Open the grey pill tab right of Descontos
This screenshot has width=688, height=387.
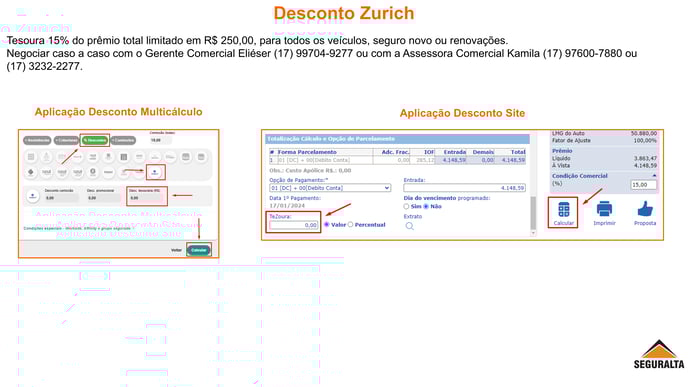pyautogui.click(x=123, y=140)
